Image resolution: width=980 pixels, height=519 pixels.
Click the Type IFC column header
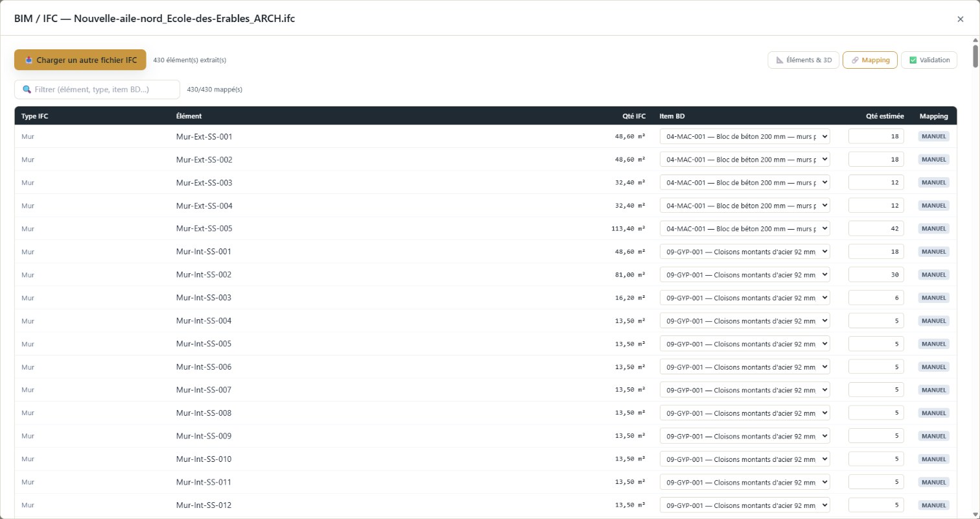tap(35, 116)
